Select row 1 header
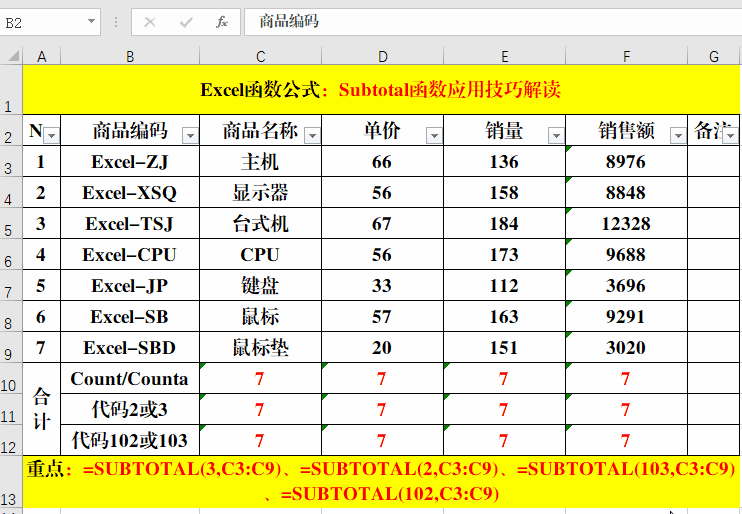This screenshot has height=514, width=742. pos(11,90)
